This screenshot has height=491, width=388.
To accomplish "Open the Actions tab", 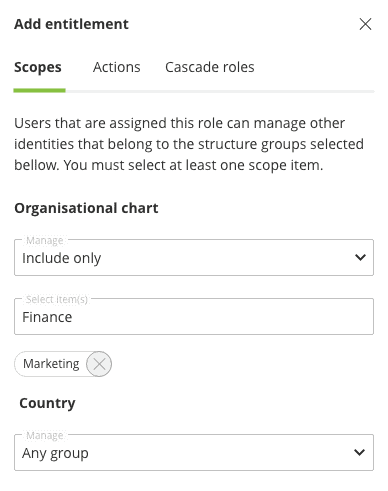I will tap(117, 67).
